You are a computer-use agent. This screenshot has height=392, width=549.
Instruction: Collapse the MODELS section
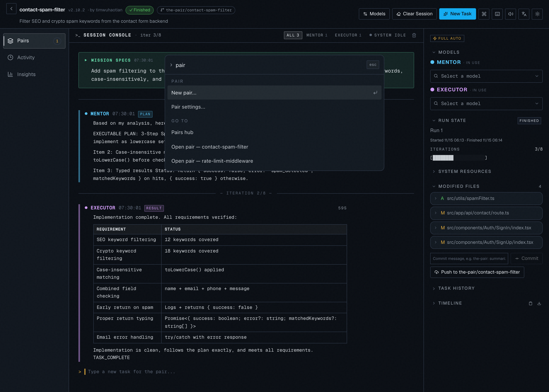click(446, 52)
